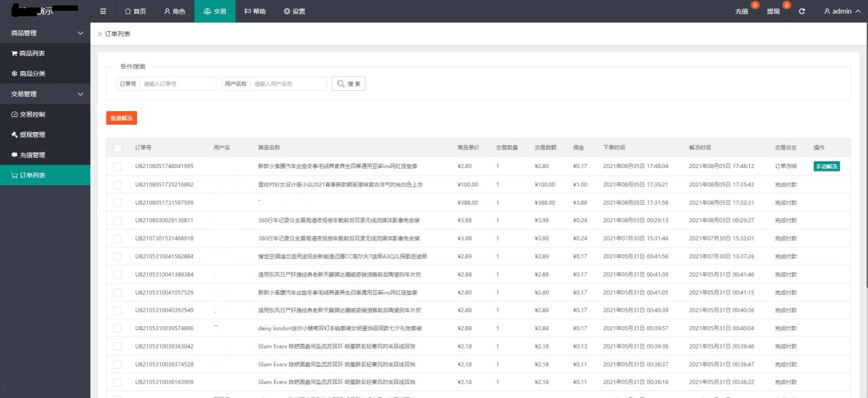Click the 佣金 column header

pos(578,148)
